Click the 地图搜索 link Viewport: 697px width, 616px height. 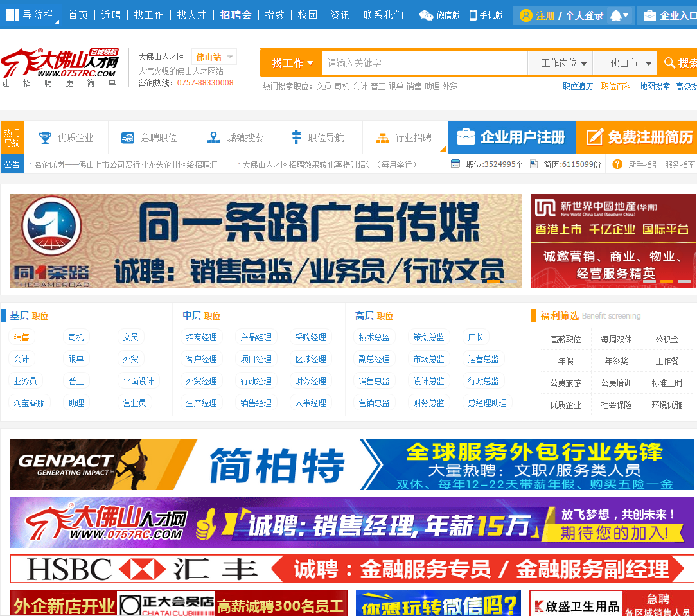pos(655,86)
